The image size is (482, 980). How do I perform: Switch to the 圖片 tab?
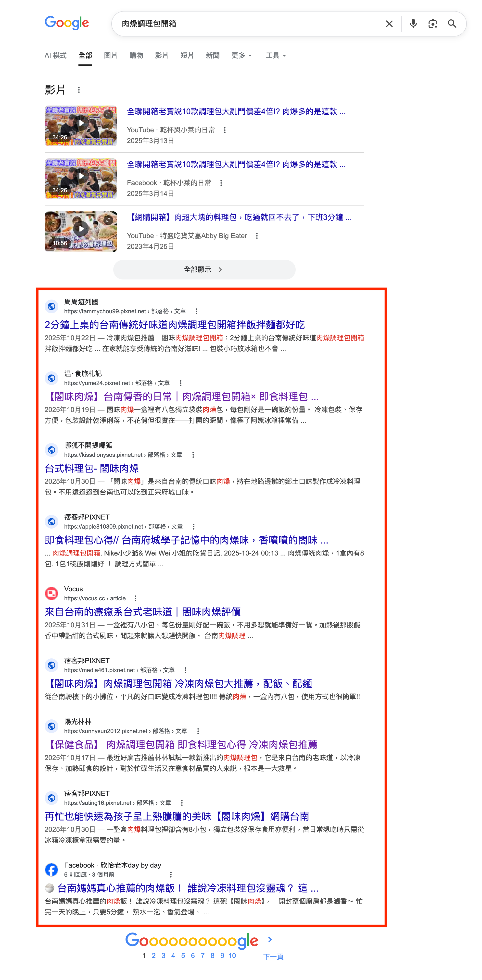point(110,56)
